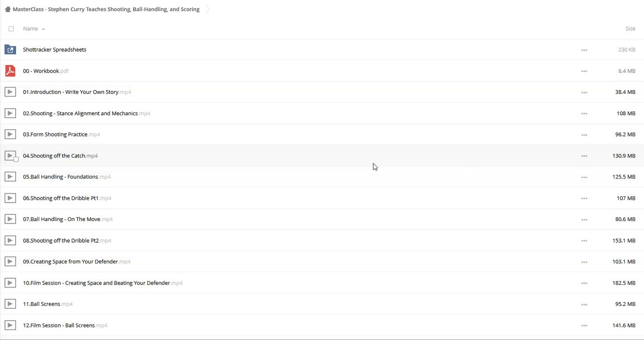Click the video icon for 01.Introduction
644x340 pixels.
pyautogui.click(x=10, y=92)
